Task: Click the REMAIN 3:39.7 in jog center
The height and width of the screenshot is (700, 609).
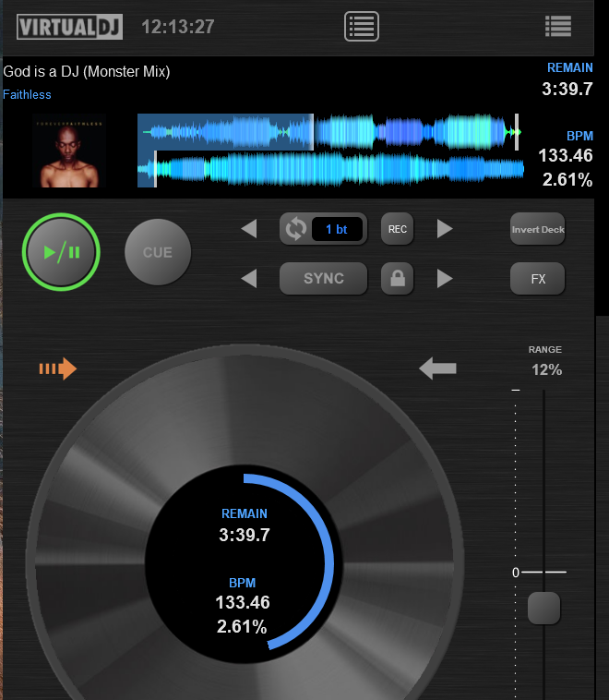Action: [x=244, y=525]
